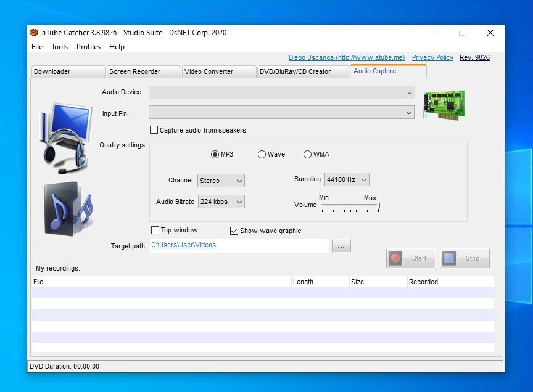This screenshot has height=392, width=533.
Task: Uncheck Show wave graphic checkbox
Action: point(234,231)
